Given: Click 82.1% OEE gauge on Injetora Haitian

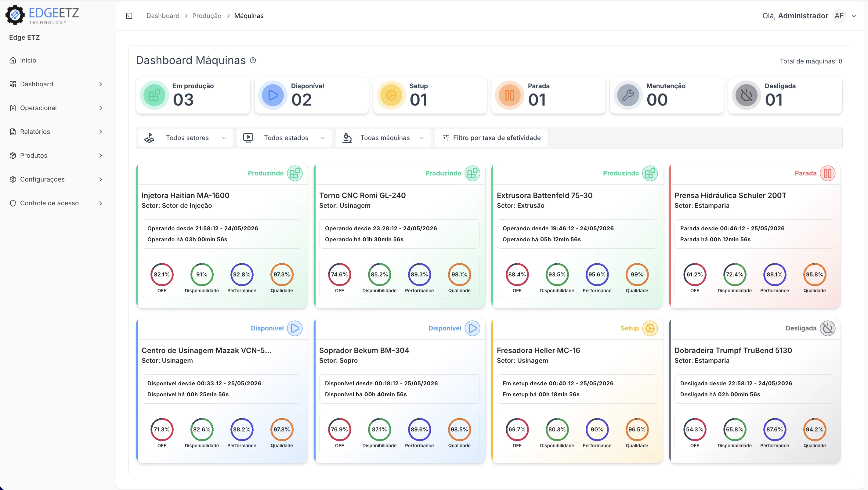Looking at the screenshot, I should click(x=162, y=275).
